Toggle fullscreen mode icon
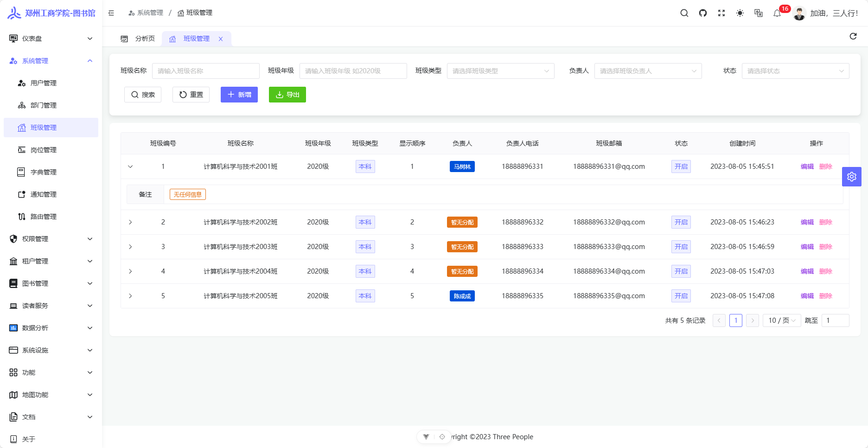The image size is (868, 448). [721, 13]
